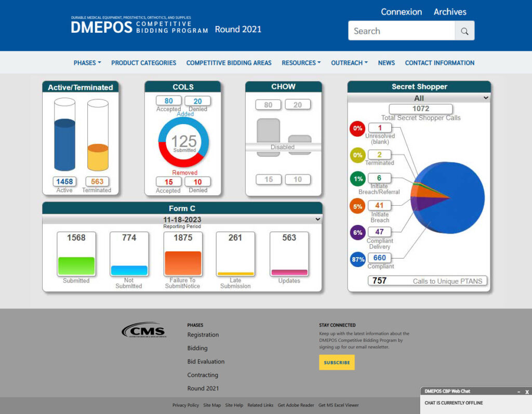The height and width of the screenshot is (414, 532).
Task: Click the 563 Terminated value box
Action: (x=97, y=182)
